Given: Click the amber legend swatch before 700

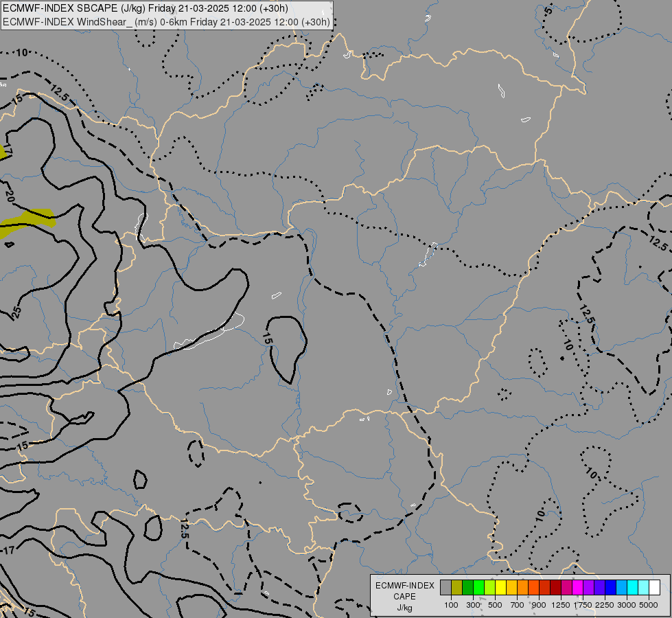Looking at the screenshot, I should coord(511,588).
